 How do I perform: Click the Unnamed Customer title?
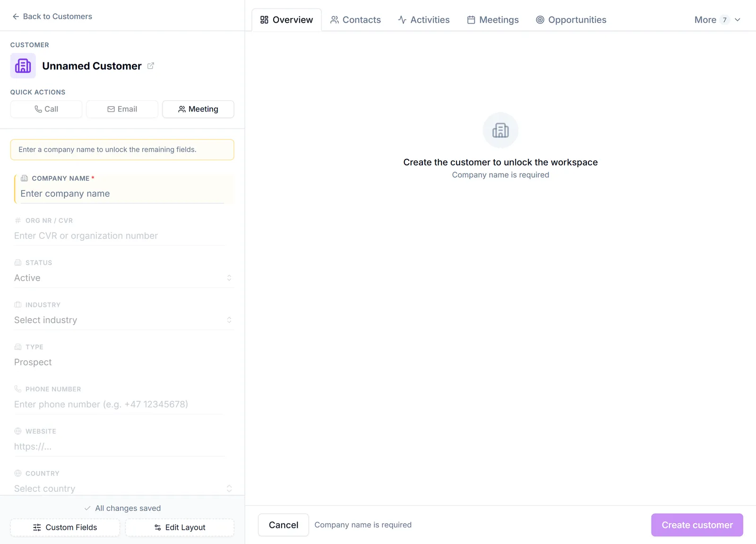[92, 66]
